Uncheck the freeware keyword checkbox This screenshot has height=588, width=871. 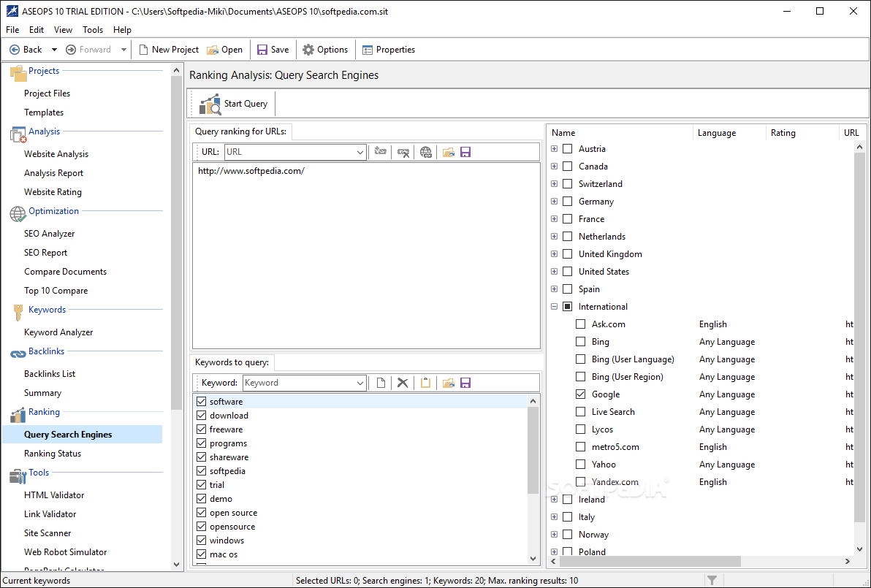coord(202,429)
